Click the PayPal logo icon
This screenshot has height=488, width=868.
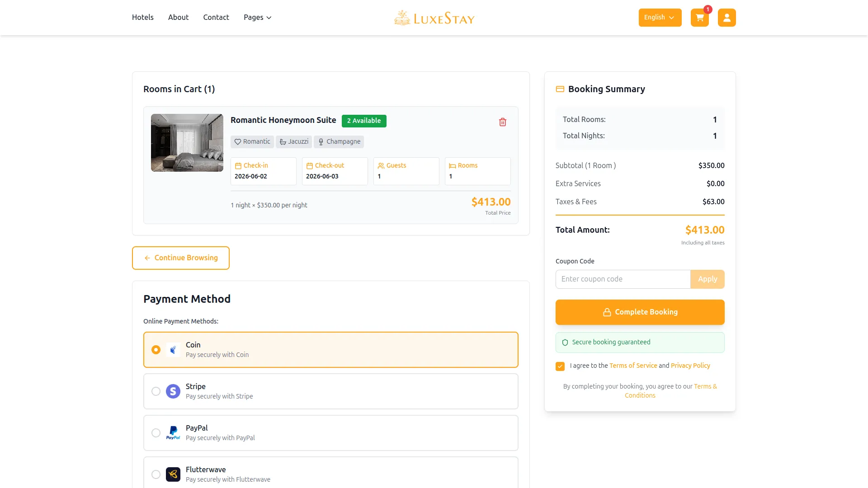173,433
